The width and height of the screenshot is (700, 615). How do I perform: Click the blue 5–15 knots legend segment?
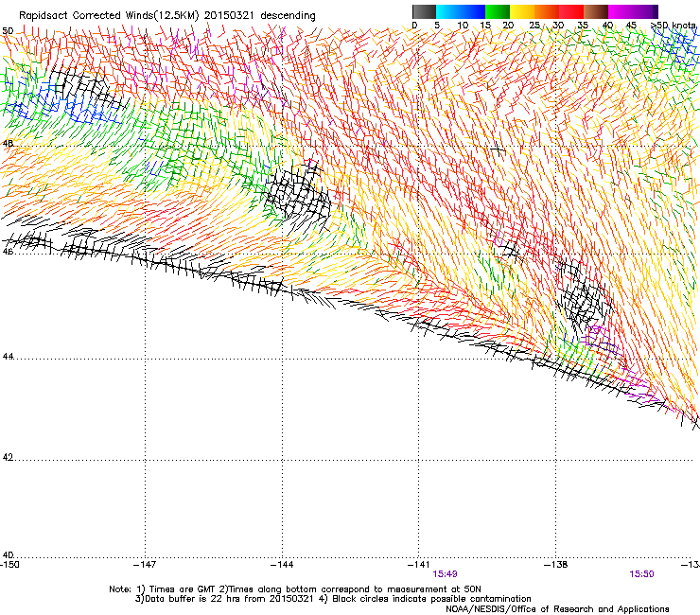(461, 11)
